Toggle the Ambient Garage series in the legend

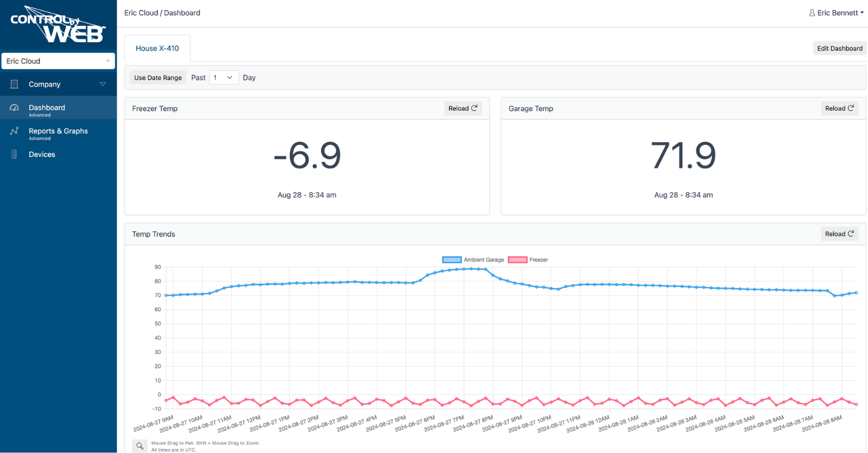coord(482,259)
